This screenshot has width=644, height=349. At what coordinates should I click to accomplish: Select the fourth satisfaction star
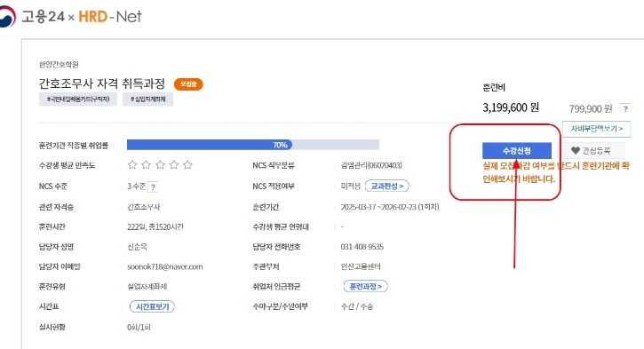coord(174,165)
